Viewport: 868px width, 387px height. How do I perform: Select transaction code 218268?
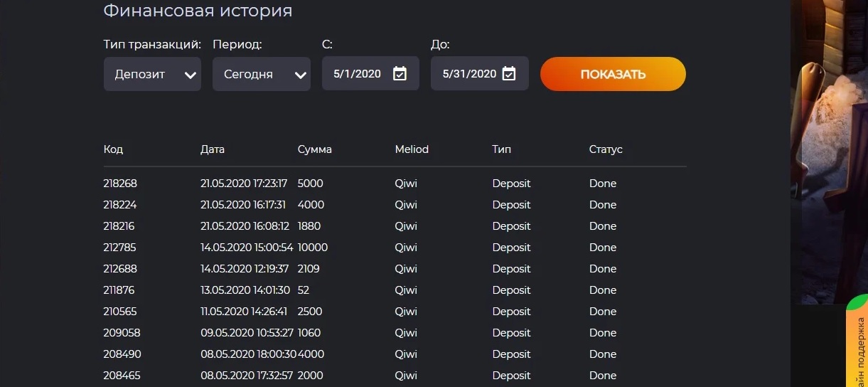point(120,184)
